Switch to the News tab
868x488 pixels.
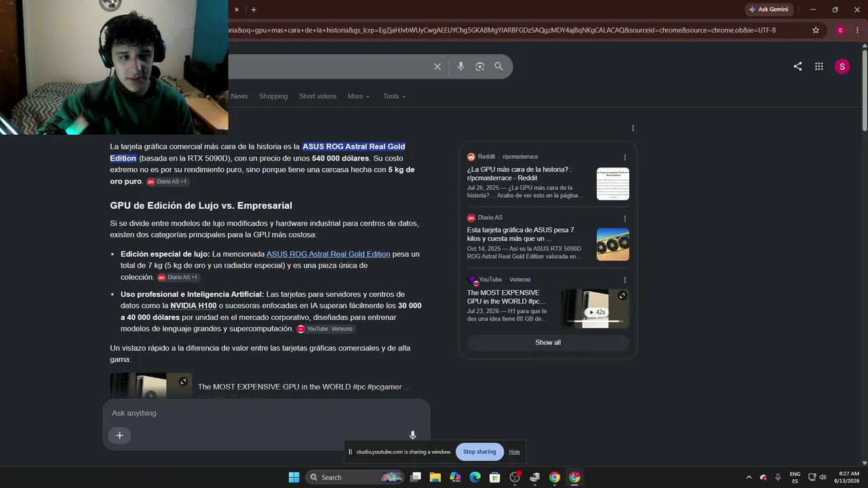[239, 96]
